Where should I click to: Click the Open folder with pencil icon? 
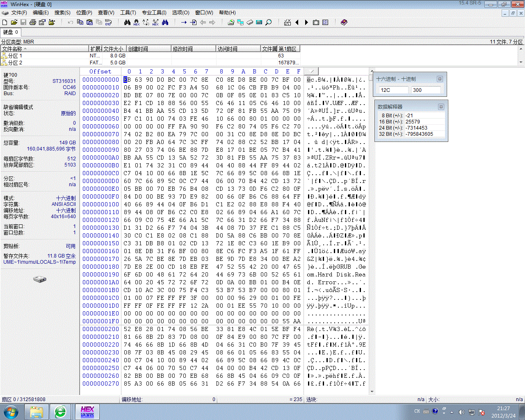point(52,22)
